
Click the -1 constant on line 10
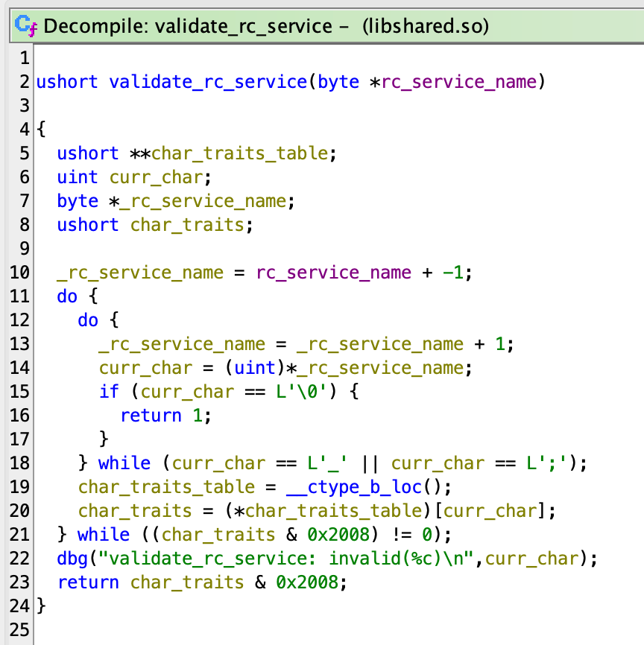point(454,273)
